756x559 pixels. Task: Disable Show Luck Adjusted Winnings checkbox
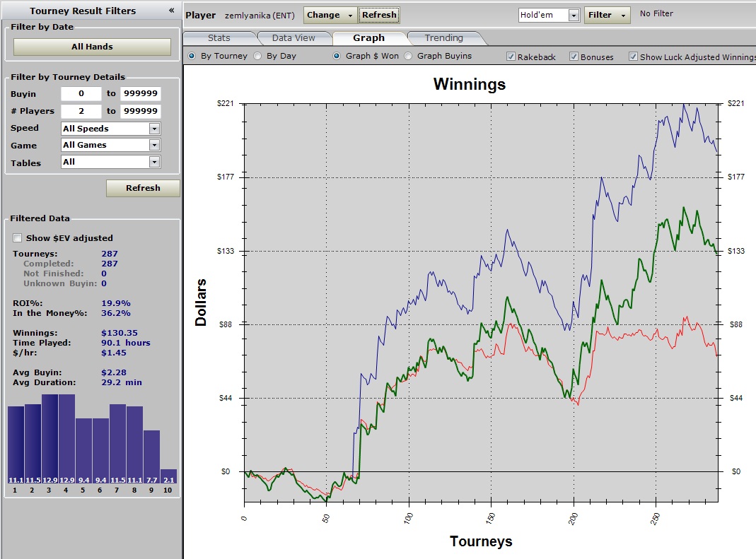[x=633, y=57]
